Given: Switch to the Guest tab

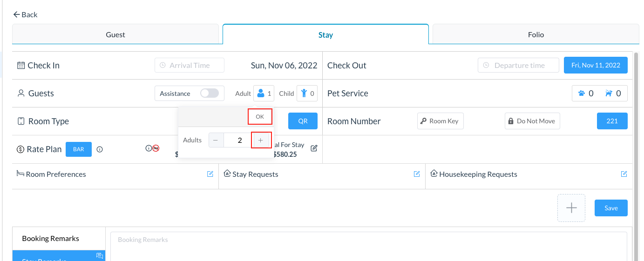Looking at the screenshot, I should point(115,34).
